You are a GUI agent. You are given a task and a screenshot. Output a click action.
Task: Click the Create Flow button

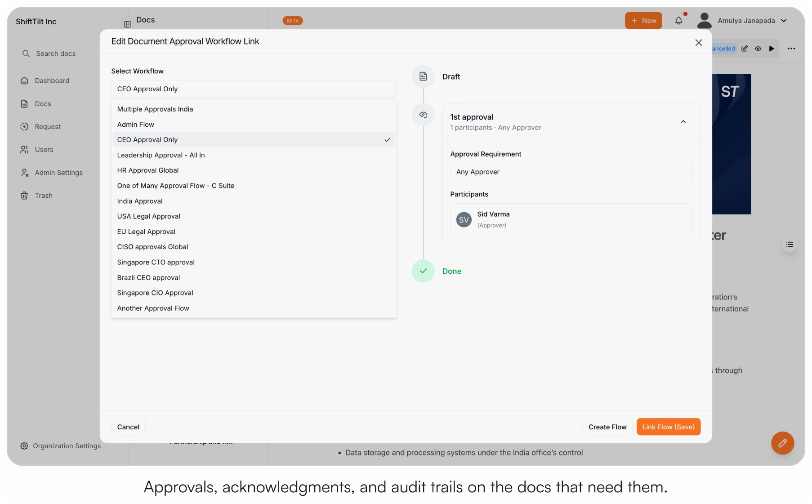(x=607, y=427)
